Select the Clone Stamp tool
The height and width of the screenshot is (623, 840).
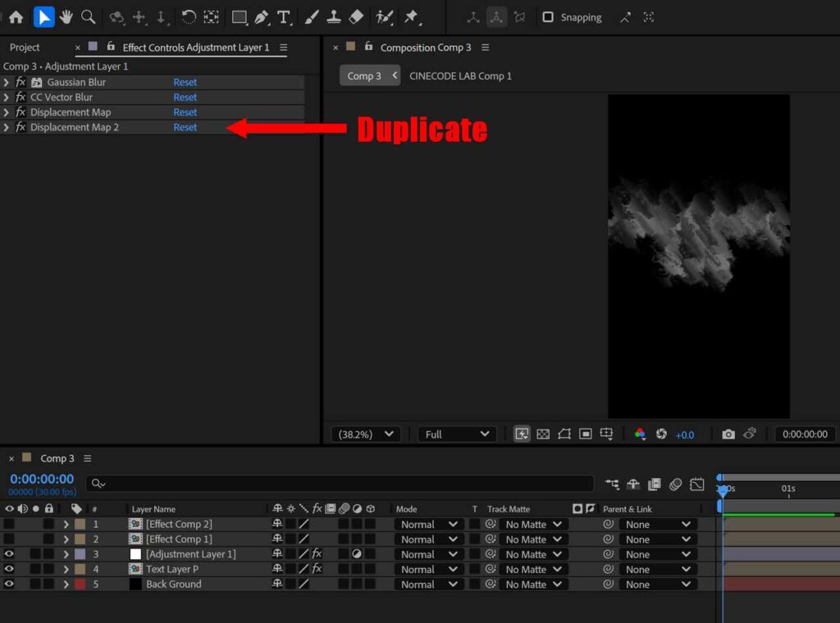(334, 17)
